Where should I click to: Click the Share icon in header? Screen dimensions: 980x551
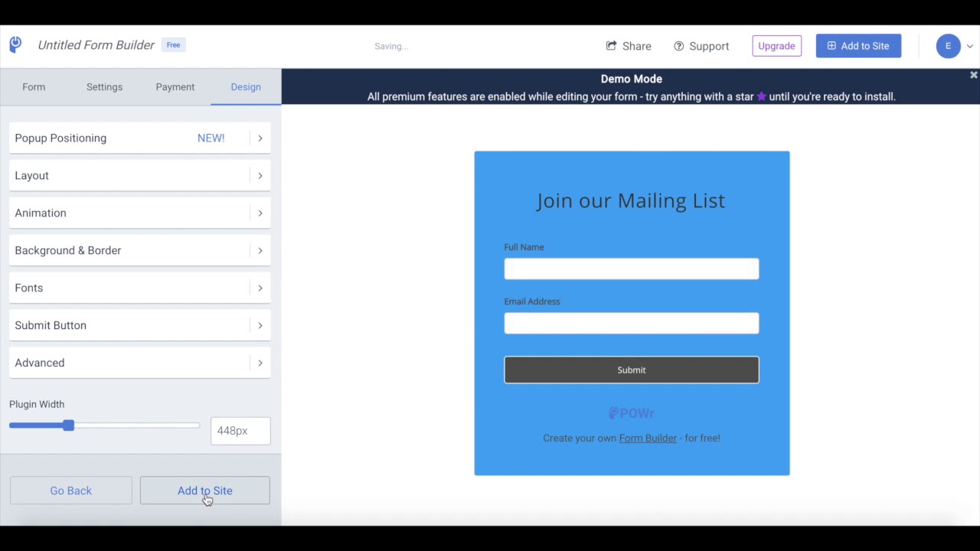tap(611, 46)
